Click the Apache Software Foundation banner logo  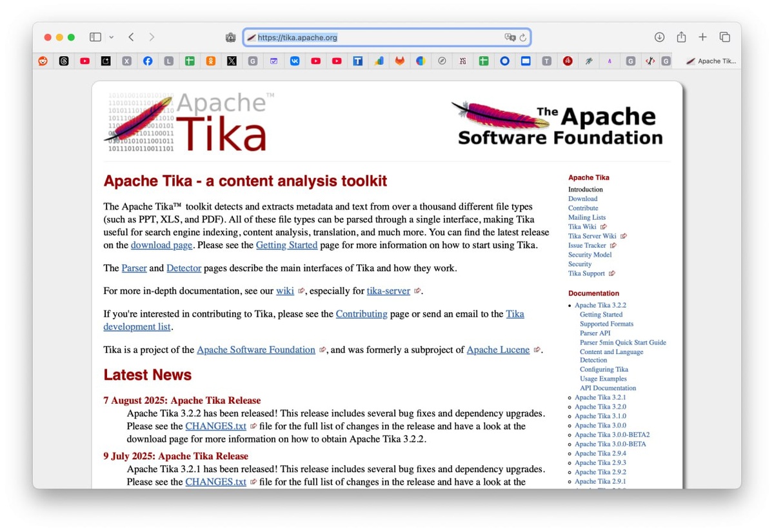(x=557, y=123)
